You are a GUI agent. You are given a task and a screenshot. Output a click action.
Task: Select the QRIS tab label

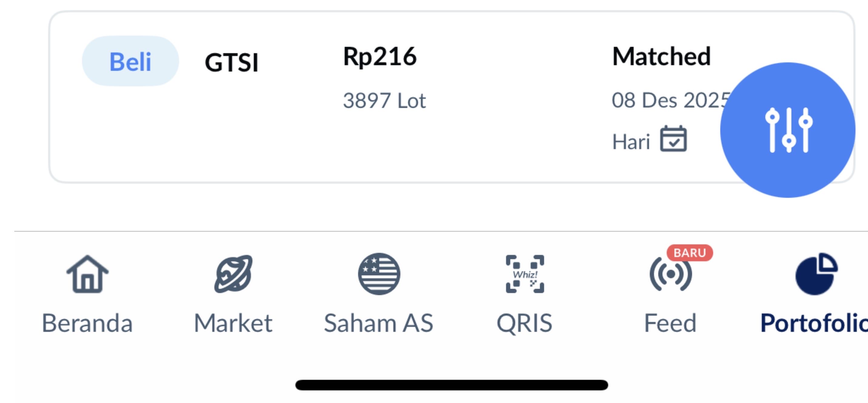tap(524, 323)
